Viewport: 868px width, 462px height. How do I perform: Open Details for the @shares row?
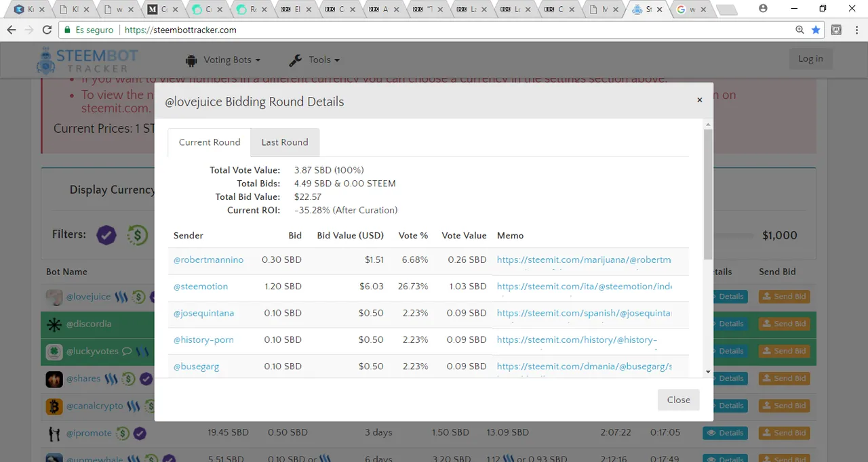click(x=730, y=378)
